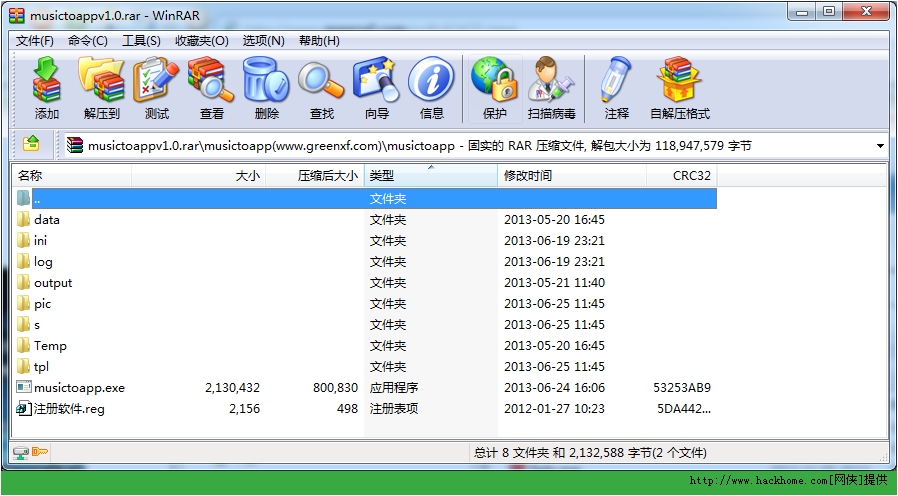
Task: Select the Temp folder row
Action: click(x=365, y=345)
